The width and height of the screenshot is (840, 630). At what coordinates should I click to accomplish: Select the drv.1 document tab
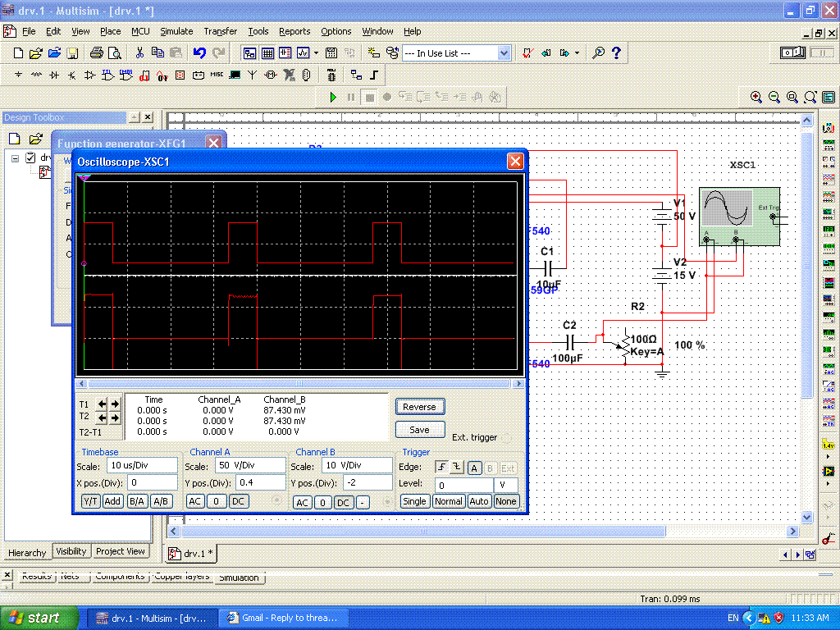[191, 554]
